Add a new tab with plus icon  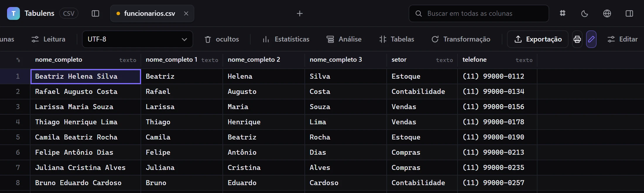tap(300, 13)
